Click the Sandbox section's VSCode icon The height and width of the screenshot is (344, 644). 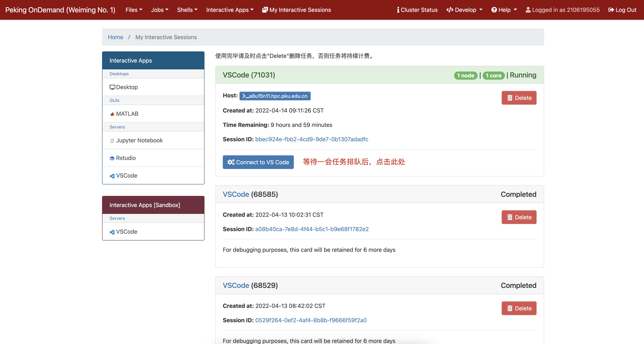point(112,232)
